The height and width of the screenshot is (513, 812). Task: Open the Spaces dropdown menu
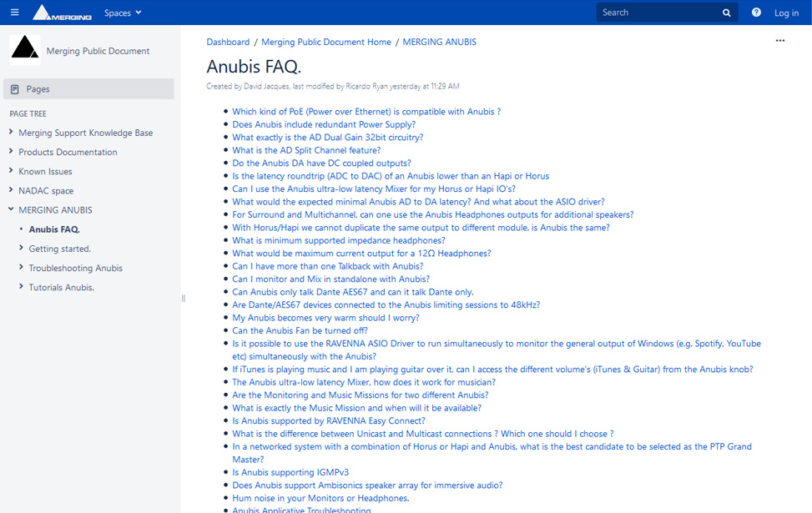point(123,13)
